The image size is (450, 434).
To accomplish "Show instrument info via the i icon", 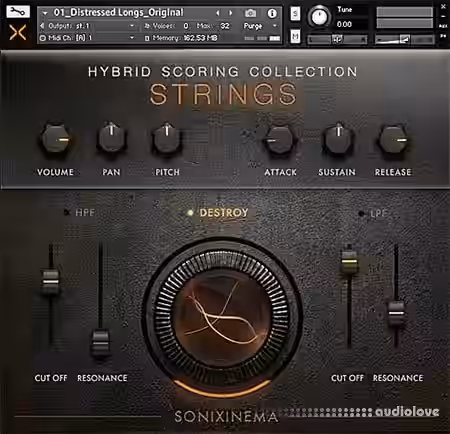I will 272,13.
